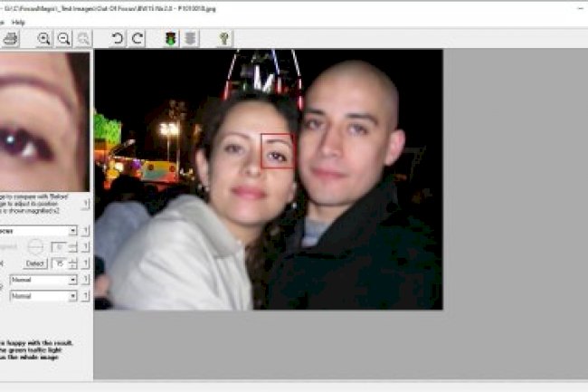Click the question mark button in the Detect row
This screenshot has width=588, height=392.
coord(86,263)
